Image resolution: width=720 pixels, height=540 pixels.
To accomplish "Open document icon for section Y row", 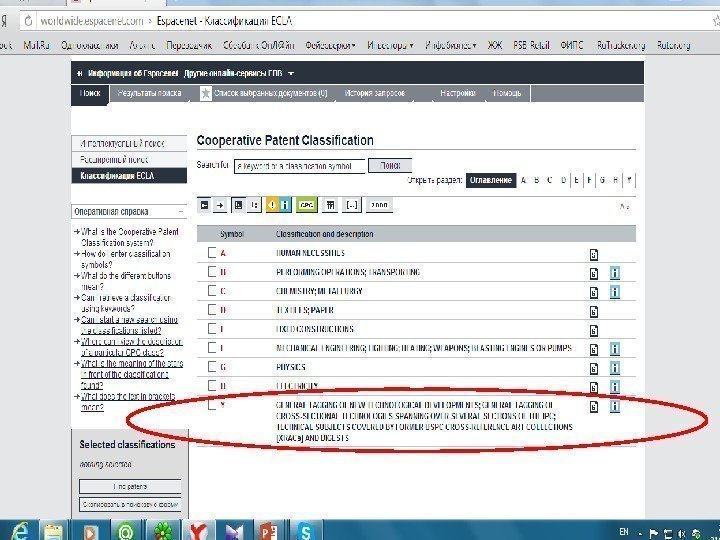I will pos(594,406).
